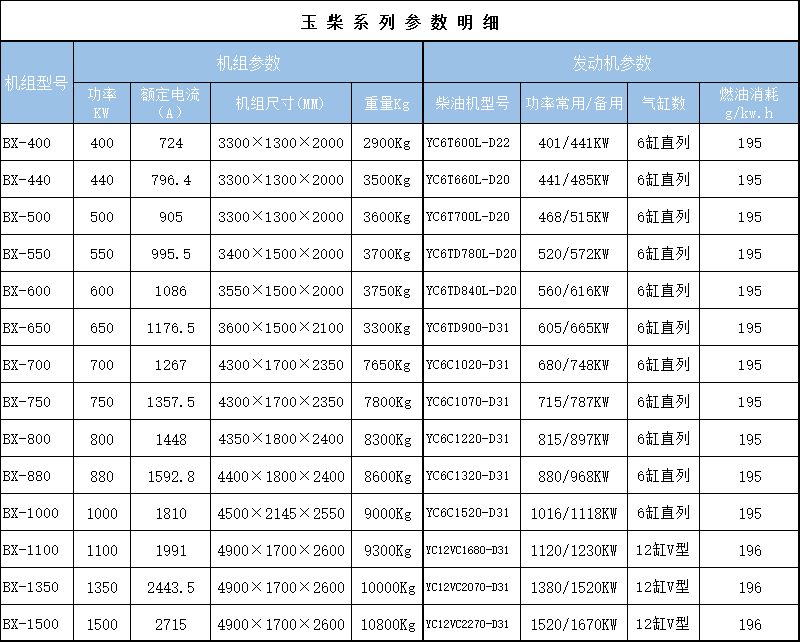Image resolution: width=800 pixels, height=642 pixels.
Task: Select the 功率 KW column header
Action: 102,103
